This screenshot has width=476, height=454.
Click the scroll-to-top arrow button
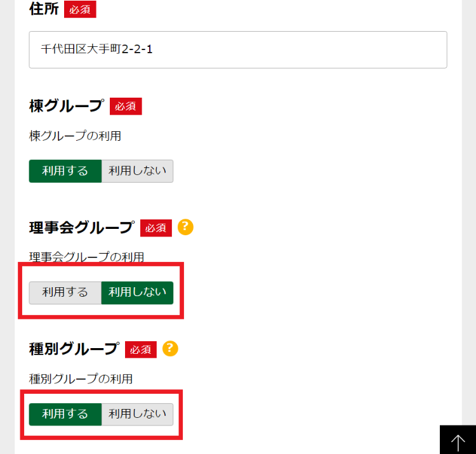(458, 440)
